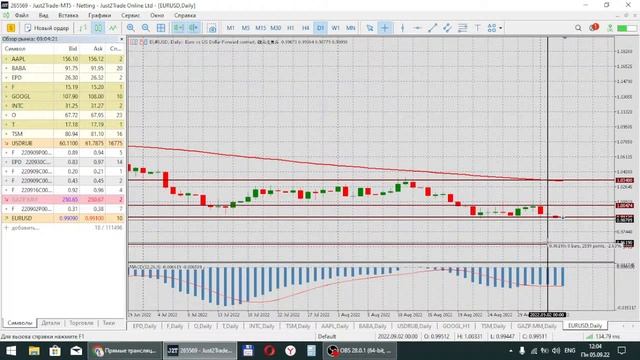Screen dimensions: 640x360
Task: Switch to the Торговля tab
Action: click(81, 323)
